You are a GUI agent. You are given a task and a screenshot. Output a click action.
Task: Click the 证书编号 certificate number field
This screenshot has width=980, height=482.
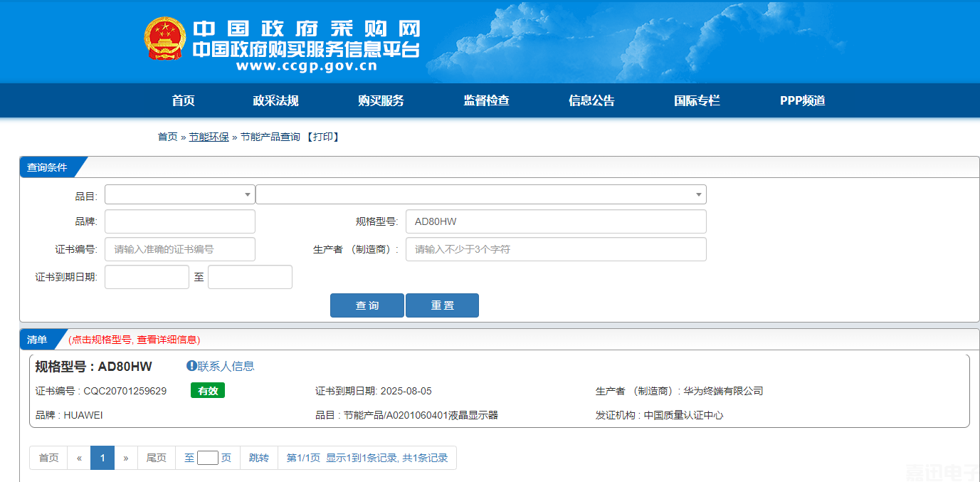tap(179, 249)
